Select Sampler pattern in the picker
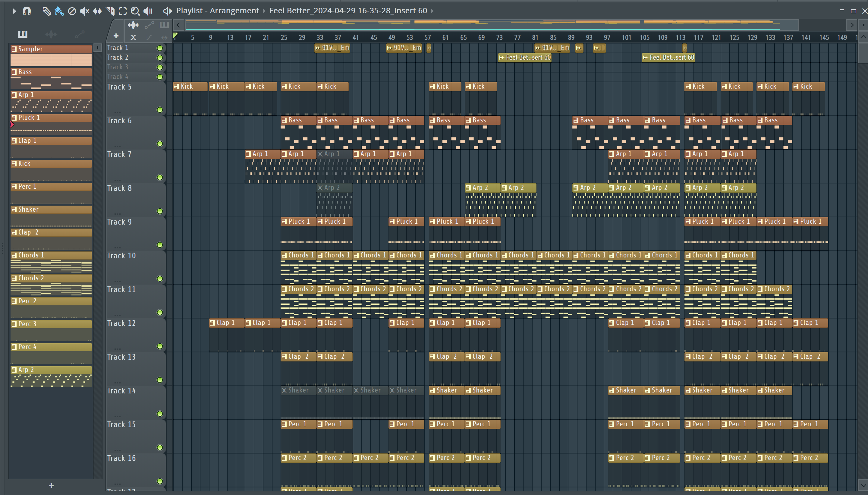 tap(51, 55)
